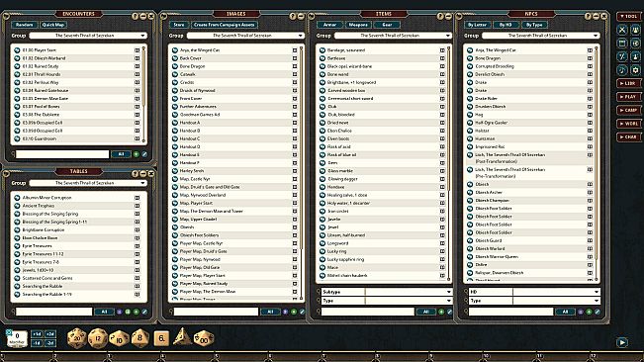Toggle the +2d dice modifier
This screenshot has width=644, height=362.
50,334
